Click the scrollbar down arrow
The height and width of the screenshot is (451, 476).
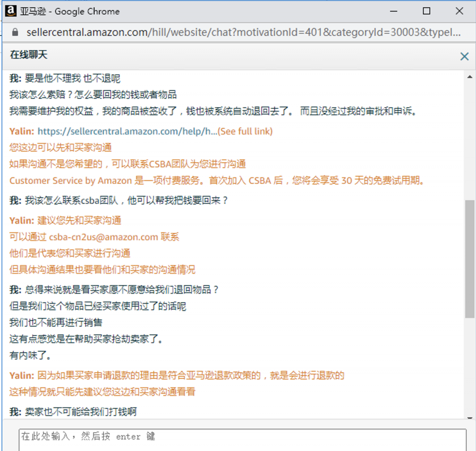[470, 417]
